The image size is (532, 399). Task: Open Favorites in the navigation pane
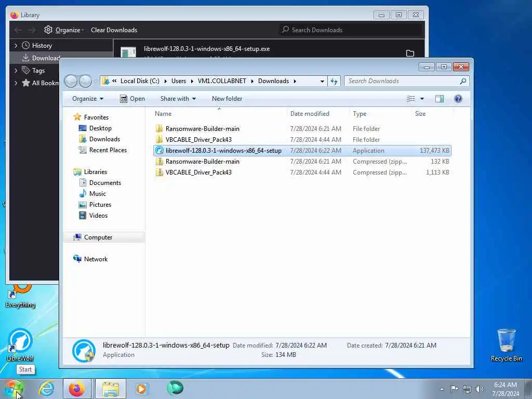coord(91,117)
